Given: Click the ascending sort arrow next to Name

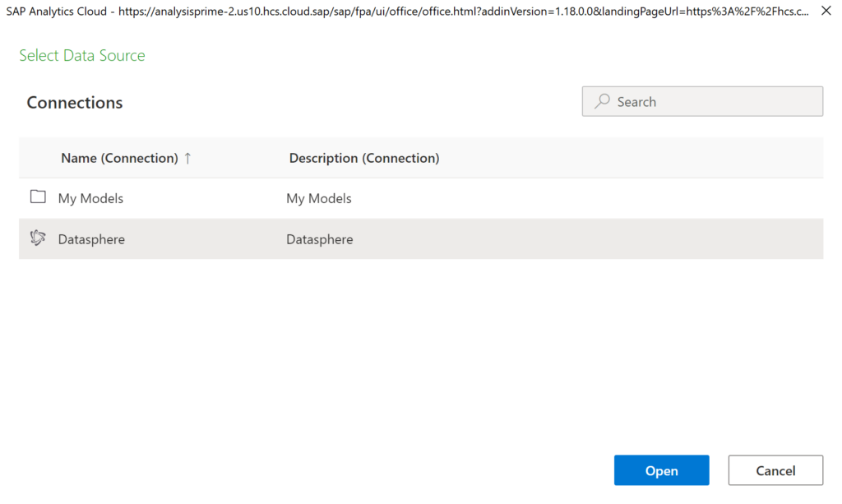Looking at the screenshot, I should pyautogui.click(x=188, y=157).
